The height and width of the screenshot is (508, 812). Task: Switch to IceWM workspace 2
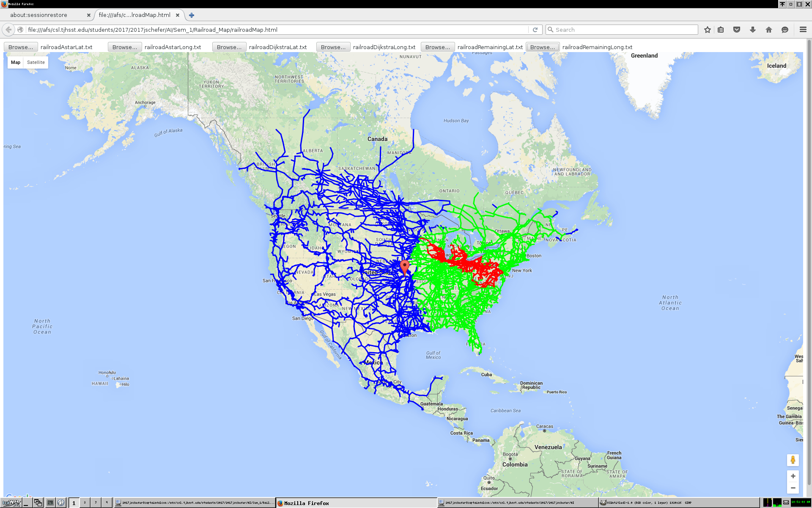(85, 502)
